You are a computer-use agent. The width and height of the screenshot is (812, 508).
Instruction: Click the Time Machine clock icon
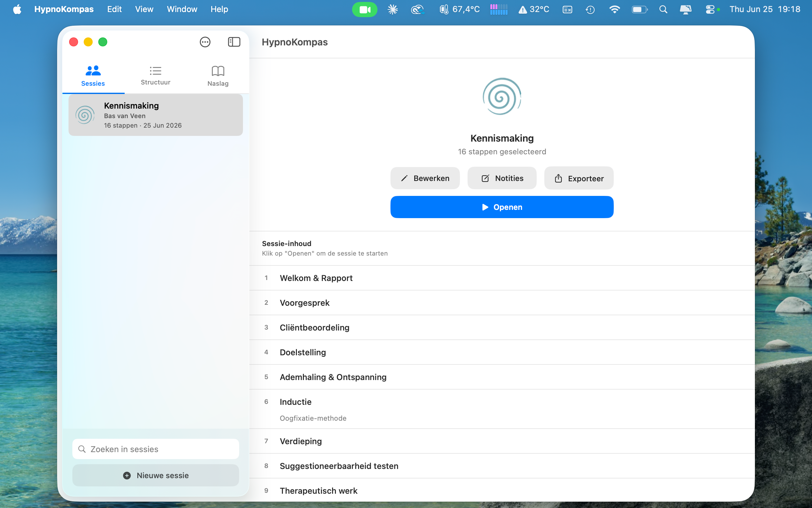(x=590, y=10)
